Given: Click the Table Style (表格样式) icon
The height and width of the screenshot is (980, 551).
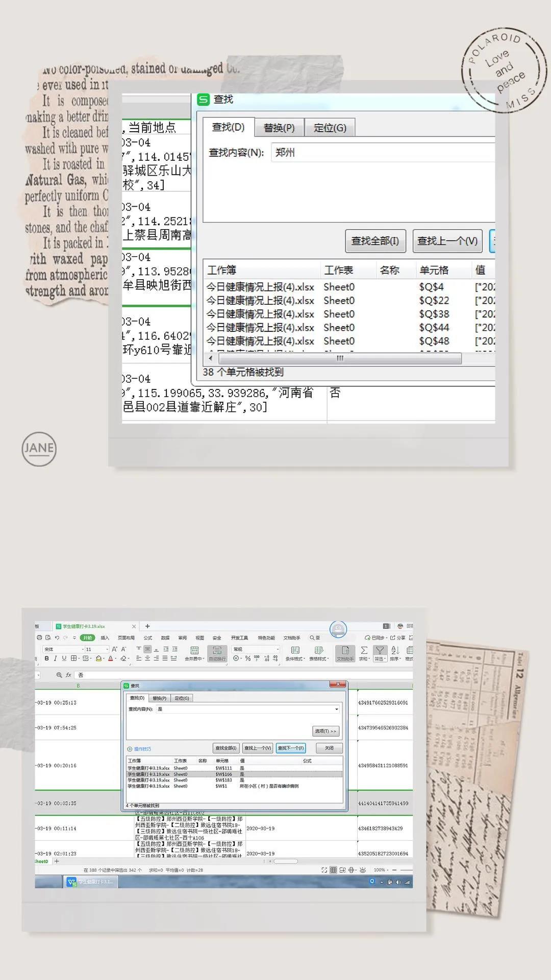Looking at the screenshot, I should [x=319, y=650].
